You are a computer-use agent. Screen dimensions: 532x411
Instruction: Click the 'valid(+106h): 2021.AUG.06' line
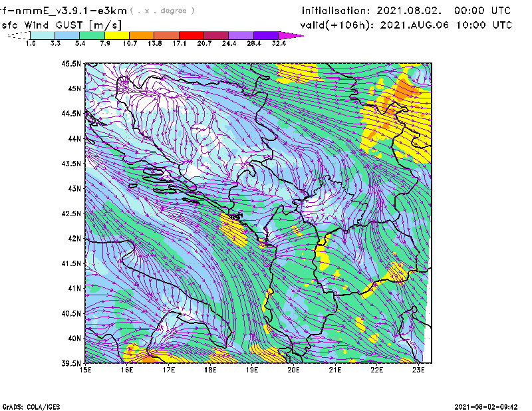374,25
